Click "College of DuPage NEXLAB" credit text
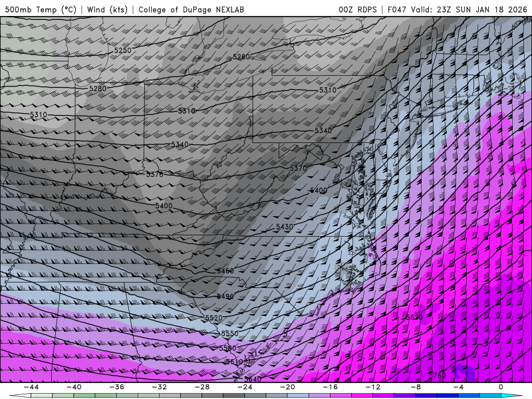This screenshot has width=532, height=399. 191,9
